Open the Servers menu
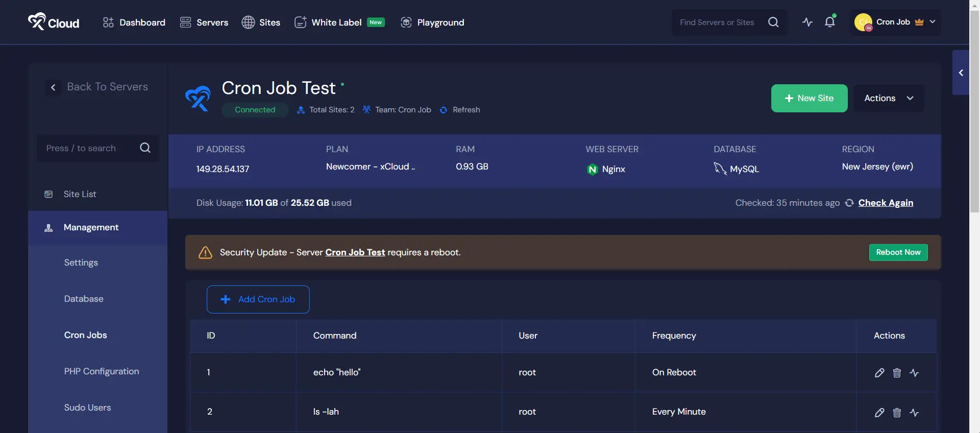Screen dimensions: 980x433 click(x=204, y=22)
